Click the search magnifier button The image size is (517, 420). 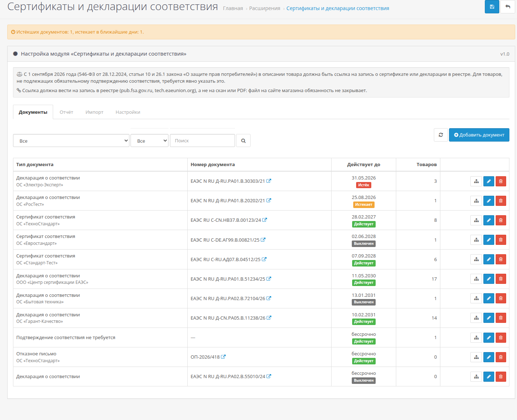[x=243, y=141]
